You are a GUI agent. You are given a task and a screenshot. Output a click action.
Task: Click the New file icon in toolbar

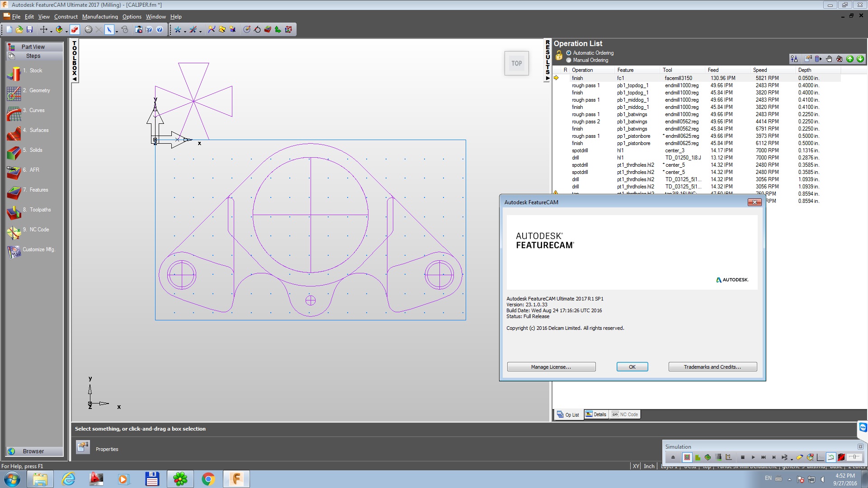[x=9, y=29]
